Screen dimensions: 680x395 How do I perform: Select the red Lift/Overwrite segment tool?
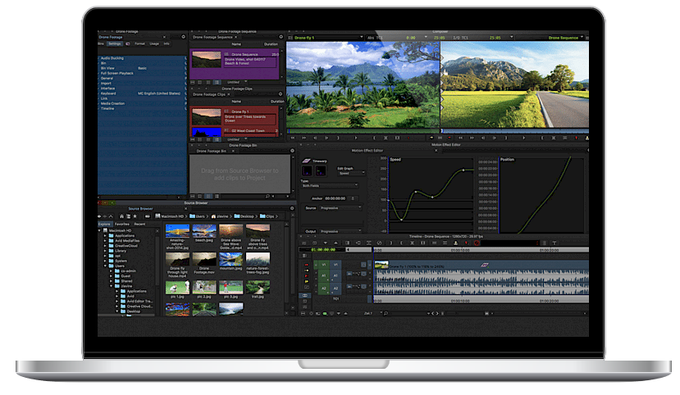pos(306,264)
